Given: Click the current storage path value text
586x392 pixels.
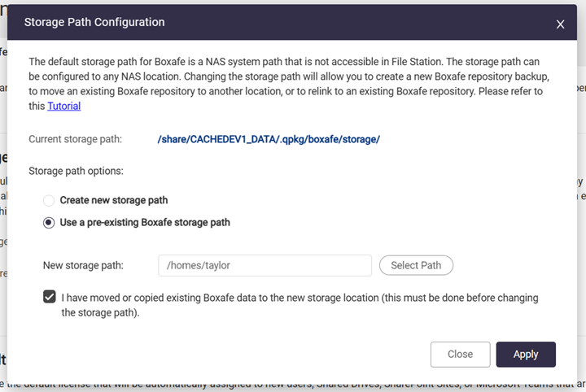Looking at the screenshot, I should tap(269, 139).
